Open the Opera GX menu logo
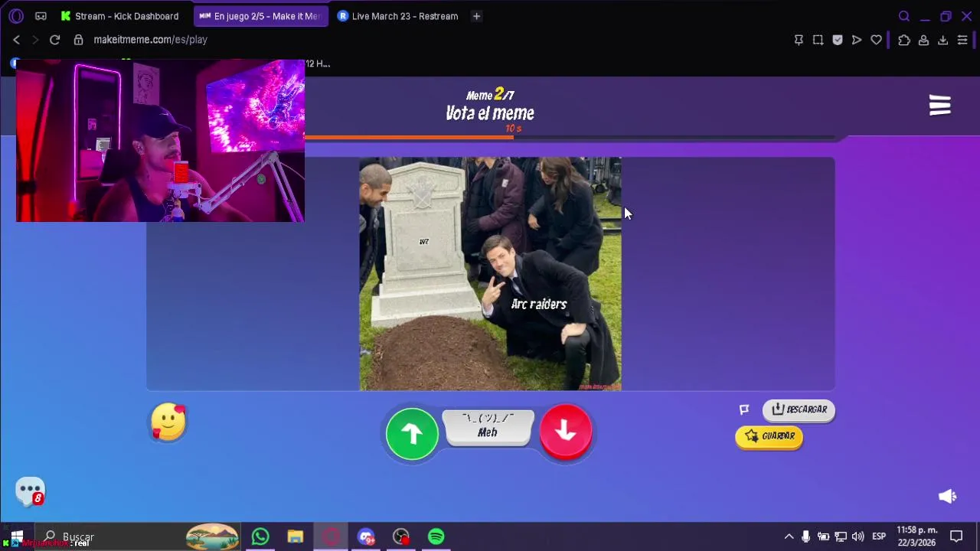The image size is (980, 551). tap(16, 16)
